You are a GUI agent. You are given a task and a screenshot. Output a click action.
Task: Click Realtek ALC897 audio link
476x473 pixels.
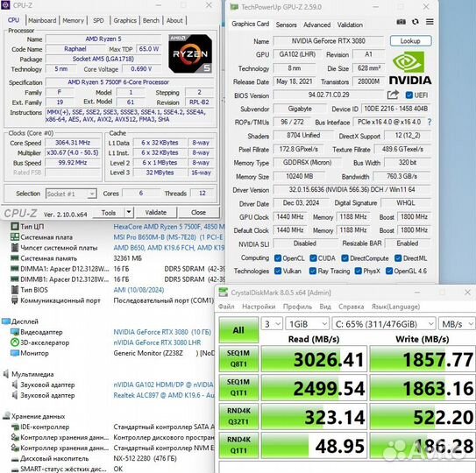coord(163,395)
